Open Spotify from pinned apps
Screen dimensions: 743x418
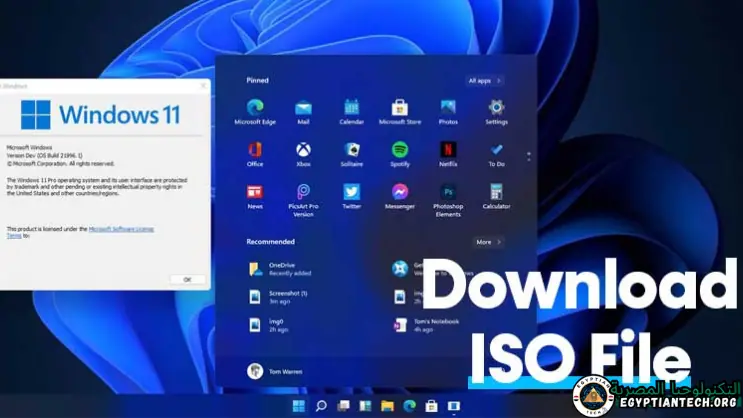(399, 154)
